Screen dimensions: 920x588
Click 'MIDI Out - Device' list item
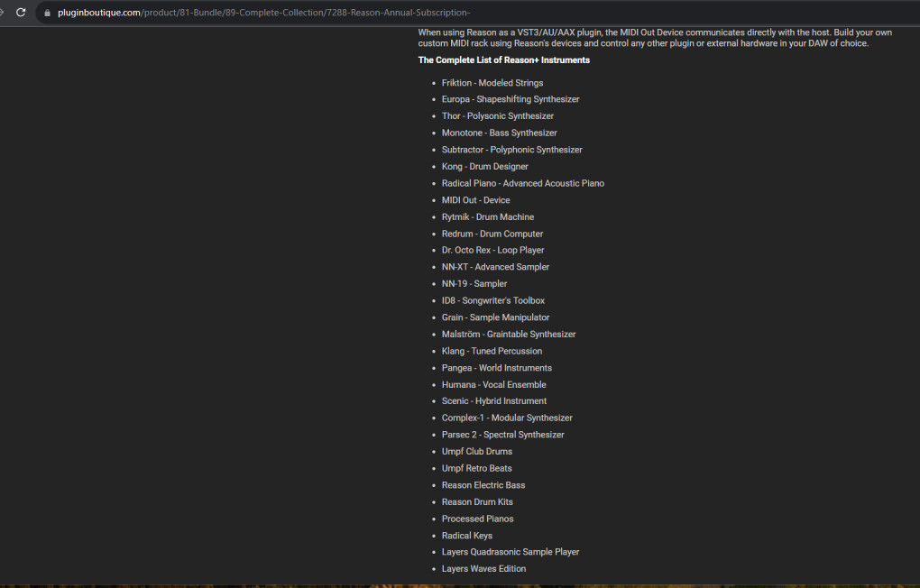pyautogui.click(x=476, y=200)
